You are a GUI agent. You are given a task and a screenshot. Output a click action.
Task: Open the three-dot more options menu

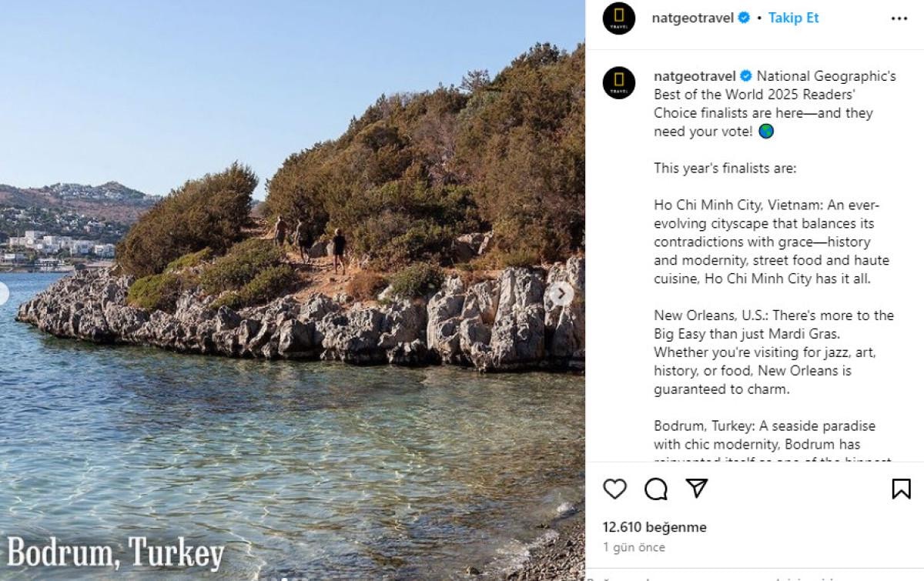pos(899,18)
